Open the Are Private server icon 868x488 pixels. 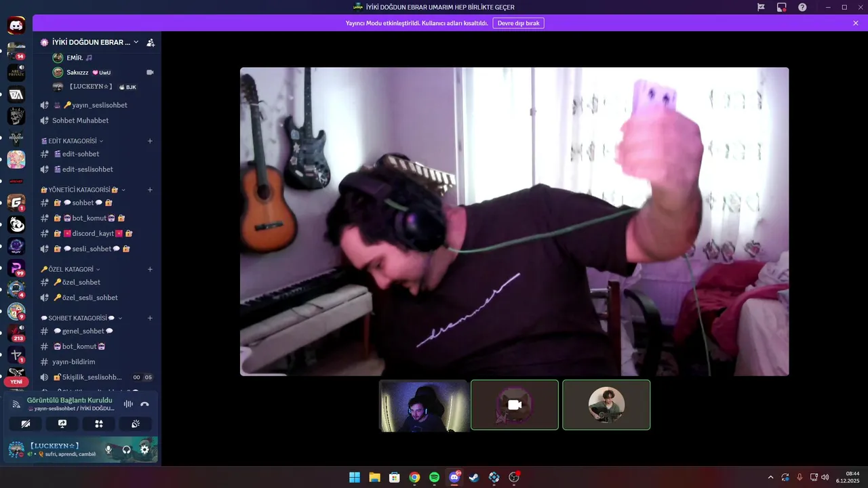[16, 73]
